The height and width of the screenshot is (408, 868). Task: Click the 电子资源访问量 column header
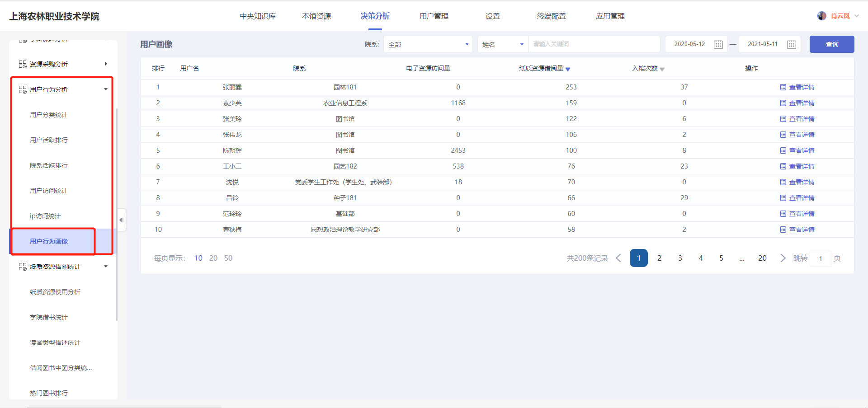point(428,68)
